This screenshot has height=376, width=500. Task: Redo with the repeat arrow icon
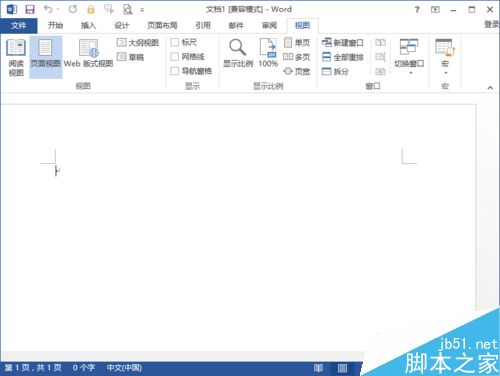coord(73,9)
